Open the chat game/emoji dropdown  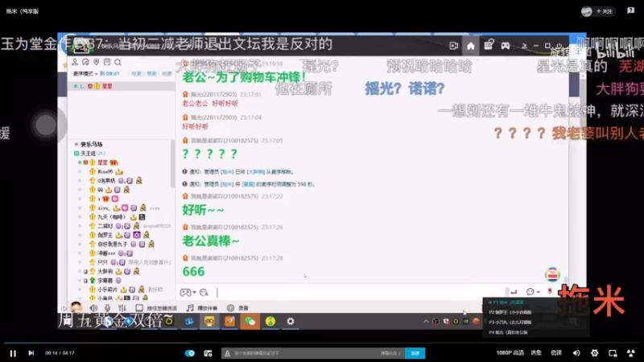click(x=188, y=292)
